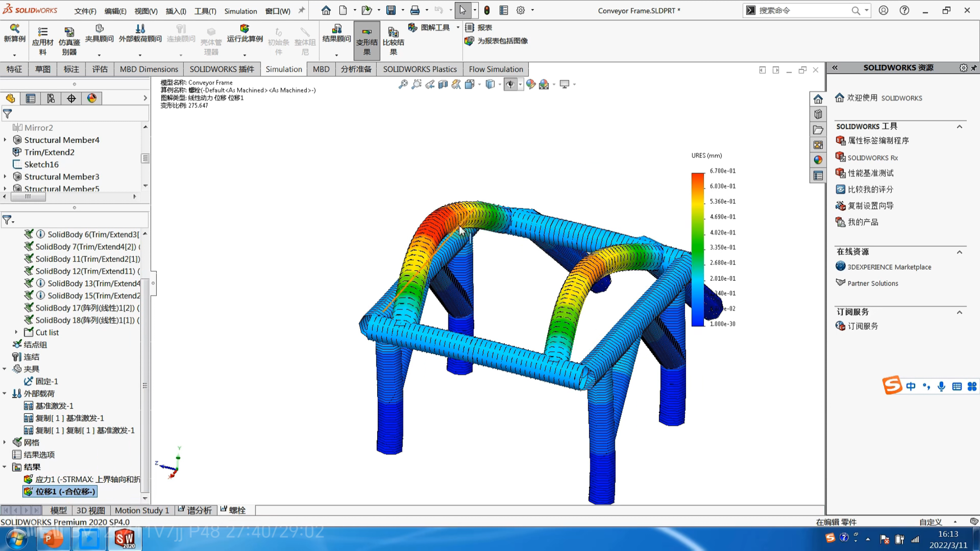Switch to the Flow Simulation tab
The height and width of the screenshot is (551, 980).
496,69
